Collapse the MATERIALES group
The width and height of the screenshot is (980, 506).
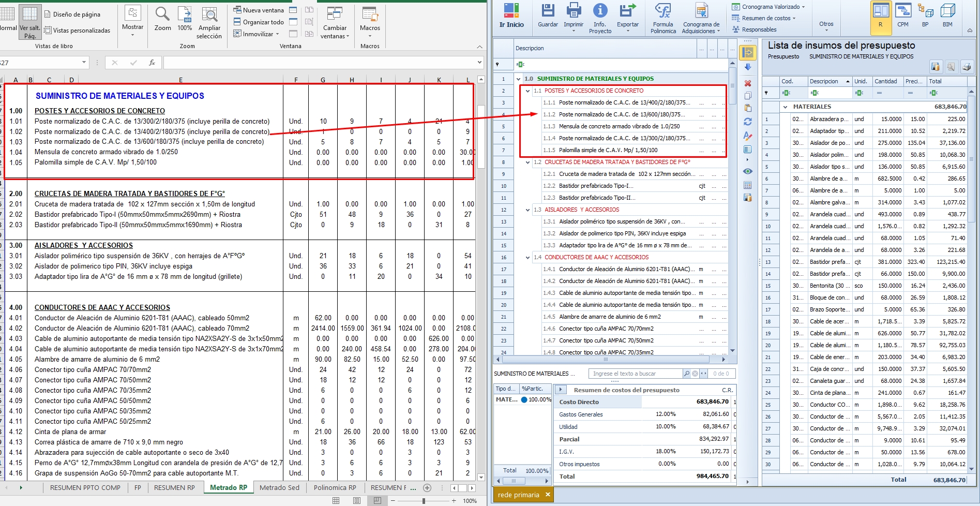(786, 107)
